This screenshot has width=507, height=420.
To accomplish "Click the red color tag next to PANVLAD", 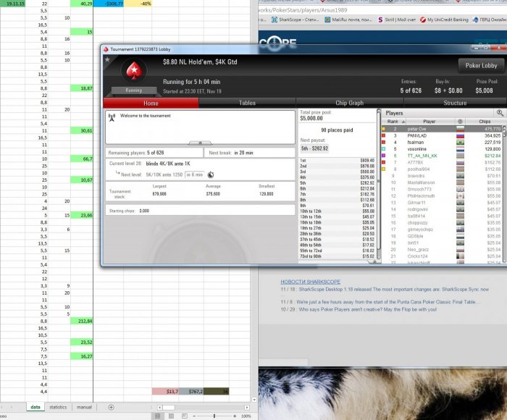I will click(x=383, y=136).
